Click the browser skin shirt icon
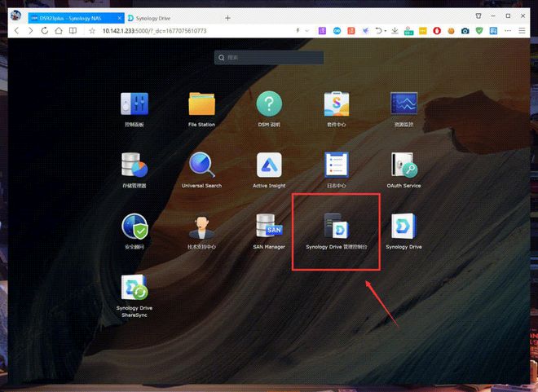Screen dimensions: 538x392 (478, 15)
